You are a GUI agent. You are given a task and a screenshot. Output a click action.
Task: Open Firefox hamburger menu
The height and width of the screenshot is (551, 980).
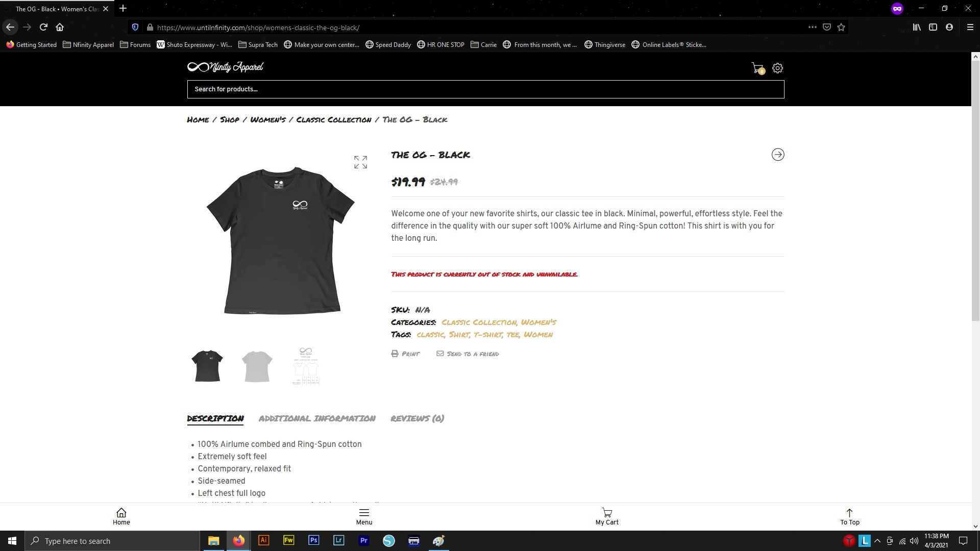(x=970, y=27)
